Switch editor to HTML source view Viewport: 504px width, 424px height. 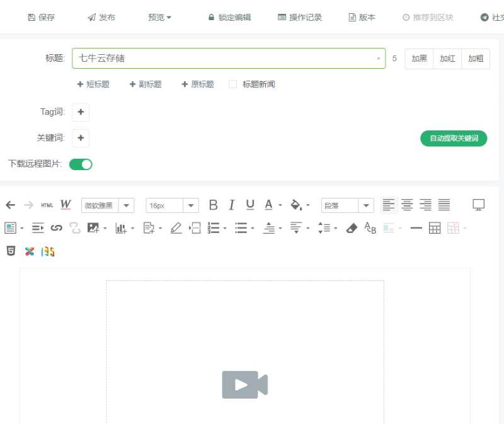tap(47, 205)
